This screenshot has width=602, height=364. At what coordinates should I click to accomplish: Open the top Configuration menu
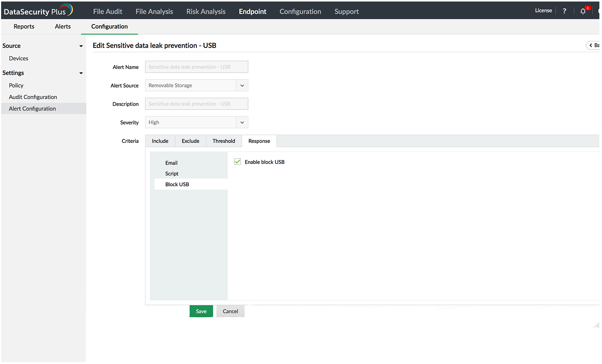point(300,12)
